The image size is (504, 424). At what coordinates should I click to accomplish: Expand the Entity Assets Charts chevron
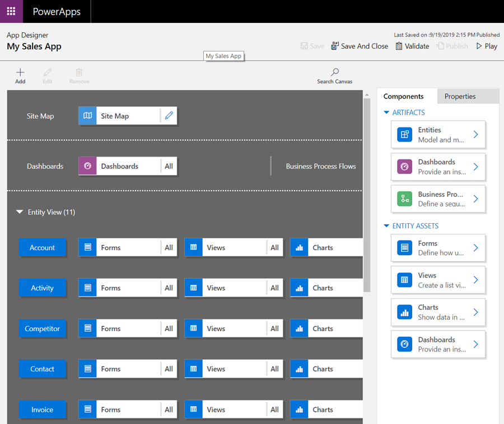tap(475, 312)
